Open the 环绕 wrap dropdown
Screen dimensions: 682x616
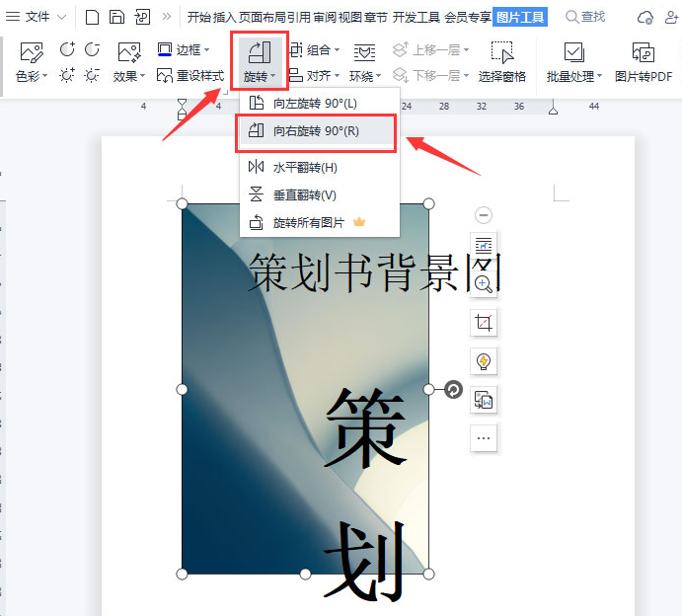click(365, 62)
